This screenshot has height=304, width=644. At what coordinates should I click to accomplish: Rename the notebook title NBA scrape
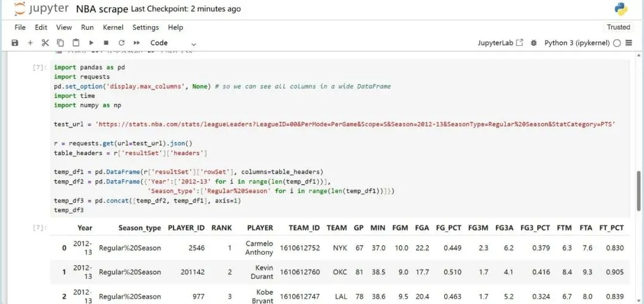102,9
